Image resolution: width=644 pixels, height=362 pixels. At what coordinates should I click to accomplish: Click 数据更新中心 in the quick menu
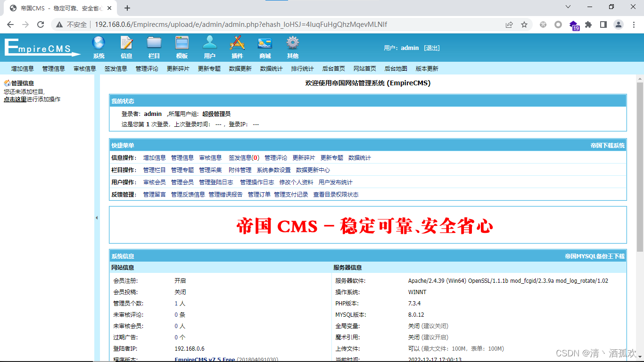(x=313, y=170)
